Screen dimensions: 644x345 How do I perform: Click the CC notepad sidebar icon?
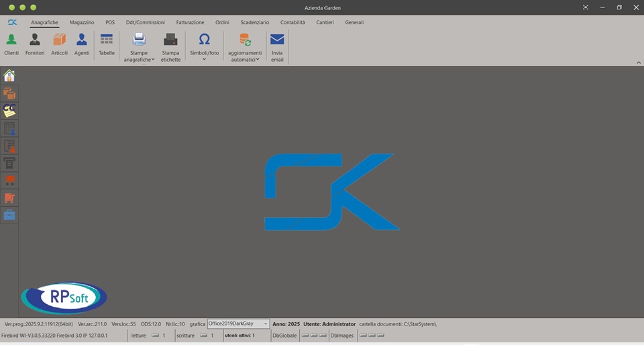(9, 111)
